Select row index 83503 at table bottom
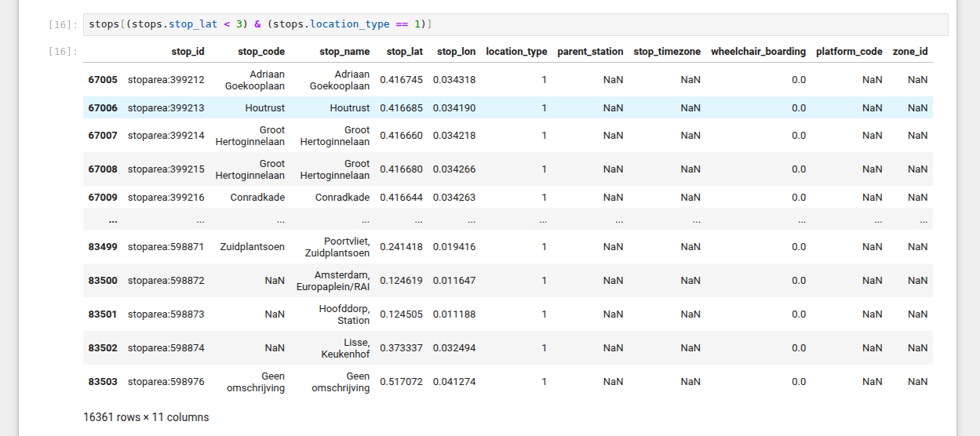This screenshot has width=980, height=436. [x=103, y=382]
